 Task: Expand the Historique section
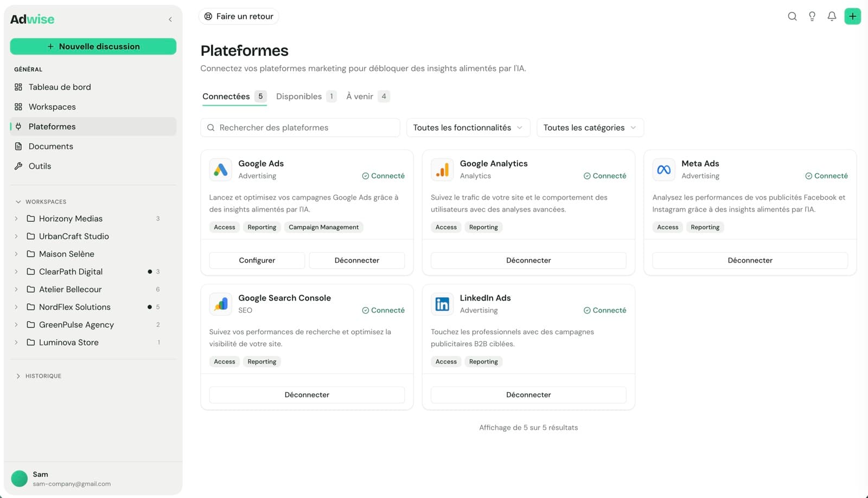tap(18, 376)
